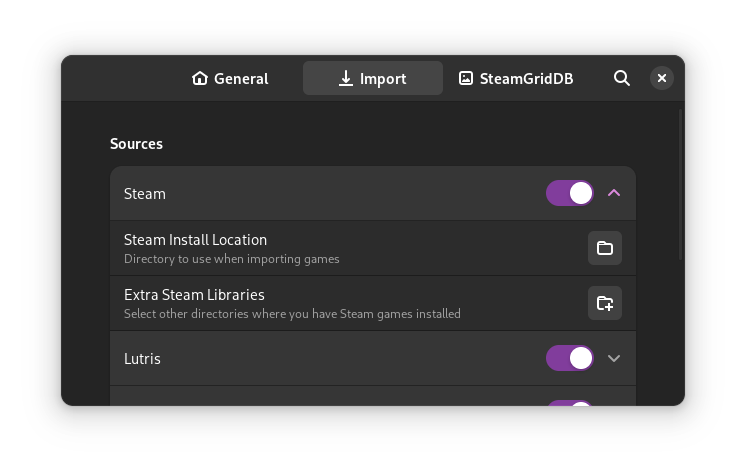This screenshot has width=746, height=473.
Task: Open the SteamGridDB tab
Action: (x=526, y=78)
